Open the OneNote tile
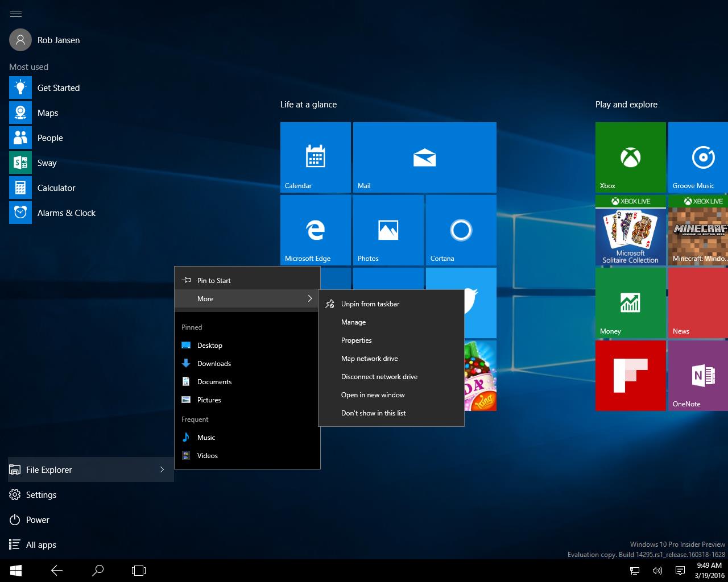 point(698,376)
